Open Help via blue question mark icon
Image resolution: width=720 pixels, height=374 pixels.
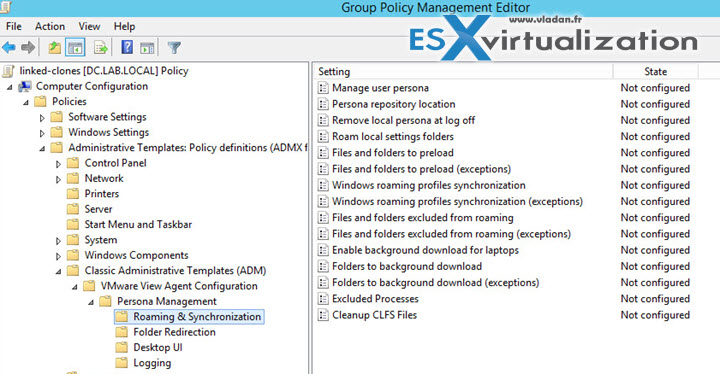[x=127, y=47]
